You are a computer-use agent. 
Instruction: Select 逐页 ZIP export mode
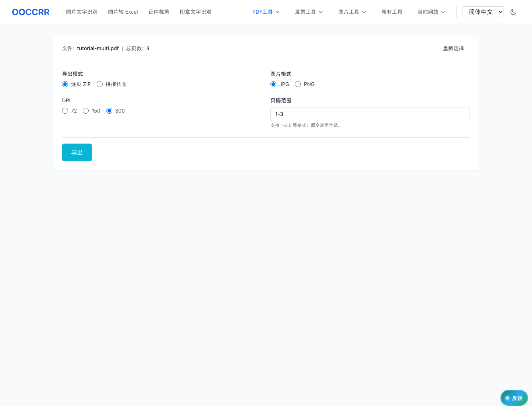[x=65, y=84]
